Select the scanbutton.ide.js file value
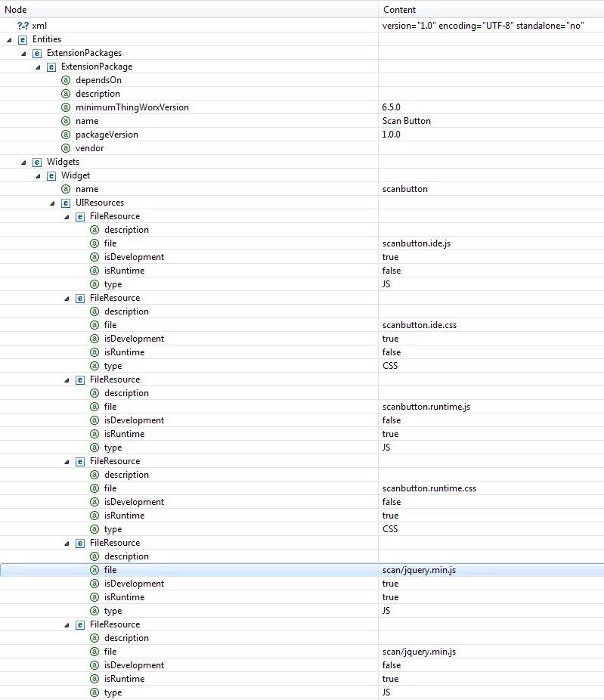604x700 pixels. 417,243
